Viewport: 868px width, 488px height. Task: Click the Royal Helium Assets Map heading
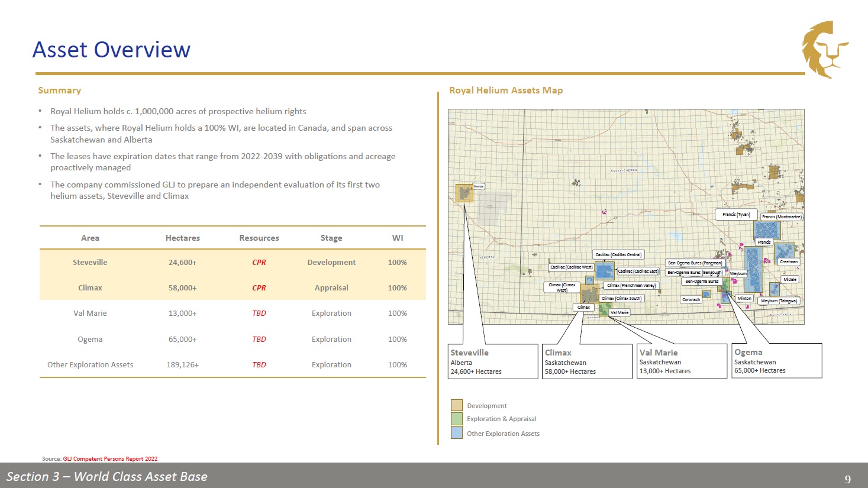[506, 91]
